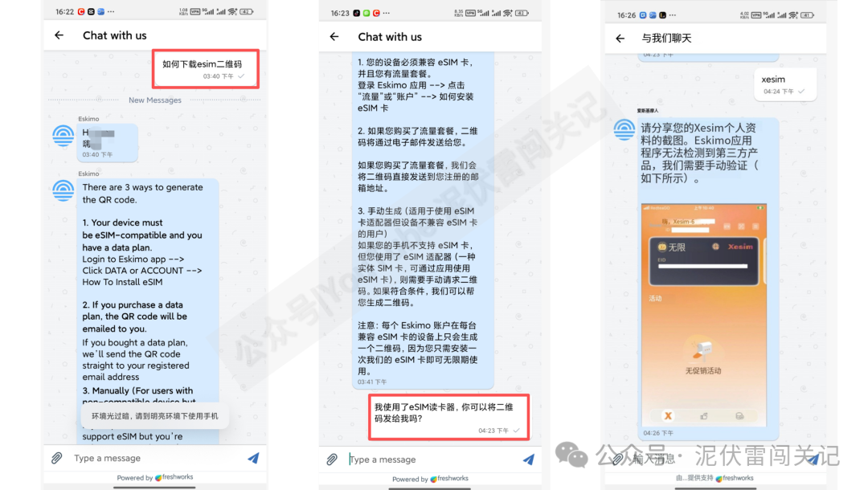Tap freshworks link in middle screen footer
The height and width of the screenshot is (490, 868).
(449, 479)
